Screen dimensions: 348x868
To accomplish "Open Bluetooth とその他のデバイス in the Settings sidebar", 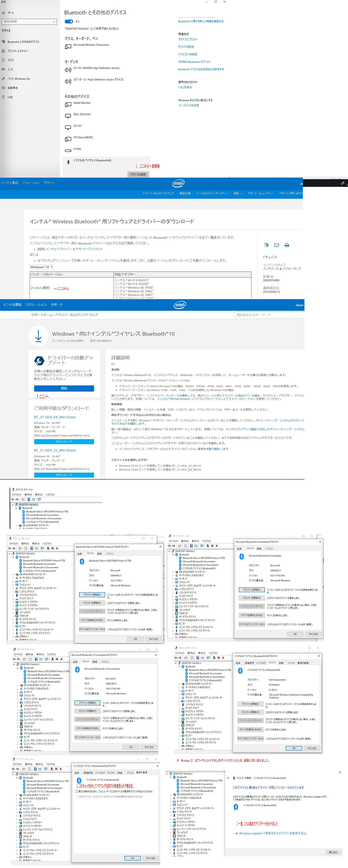I will 21,42.
